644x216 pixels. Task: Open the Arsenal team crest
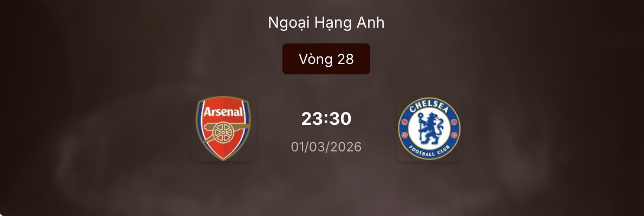(223, 129)
